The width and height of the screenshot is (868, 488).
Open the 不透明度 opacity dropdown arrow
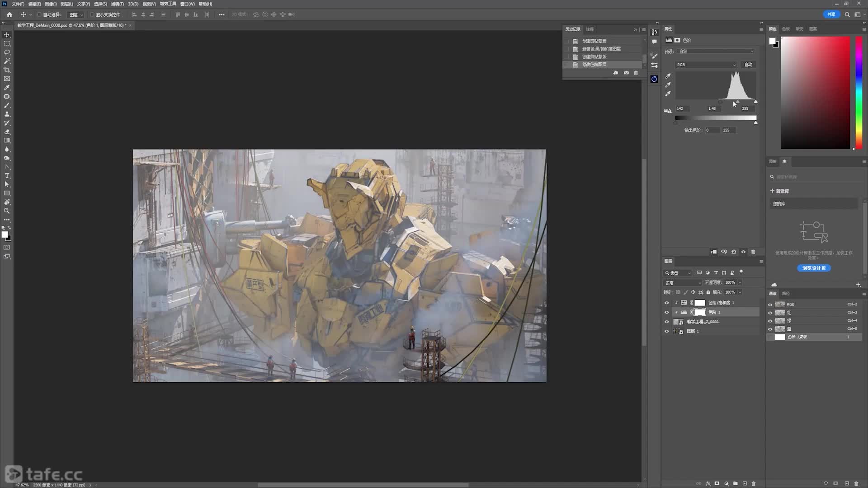(x=740, y=282)
